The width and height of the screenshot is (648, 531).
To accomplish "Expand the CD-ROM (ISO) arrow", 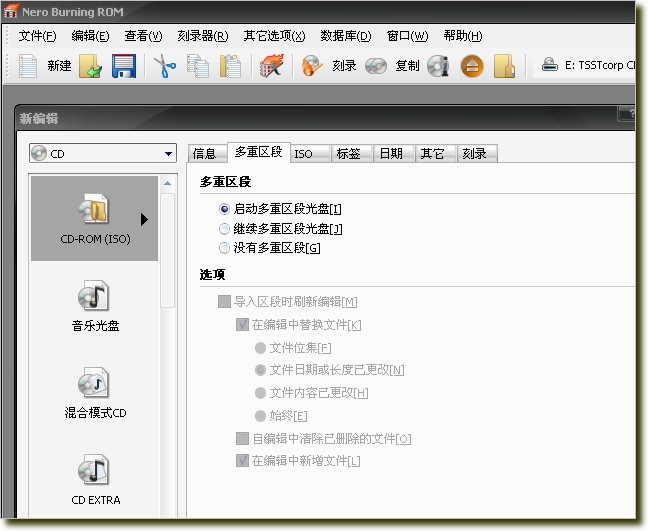I will point(144,219).
